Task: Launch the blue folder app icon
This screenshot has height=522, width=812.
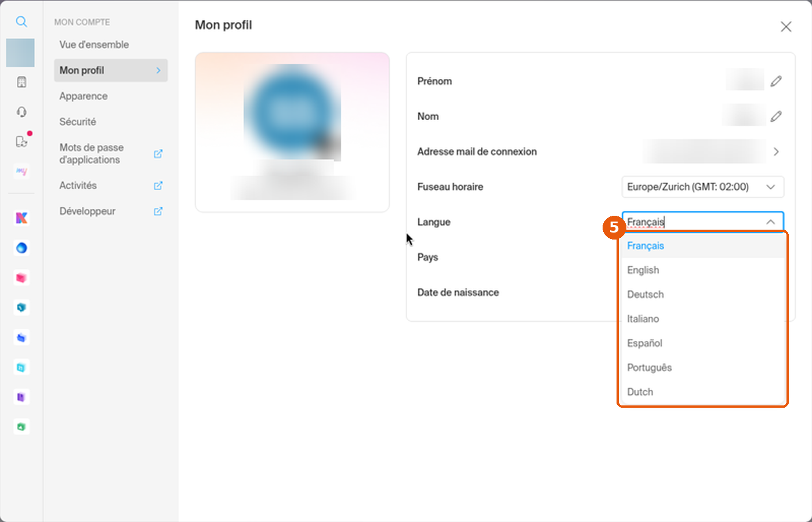Action: pyautogui.click(x=21, y=338)
